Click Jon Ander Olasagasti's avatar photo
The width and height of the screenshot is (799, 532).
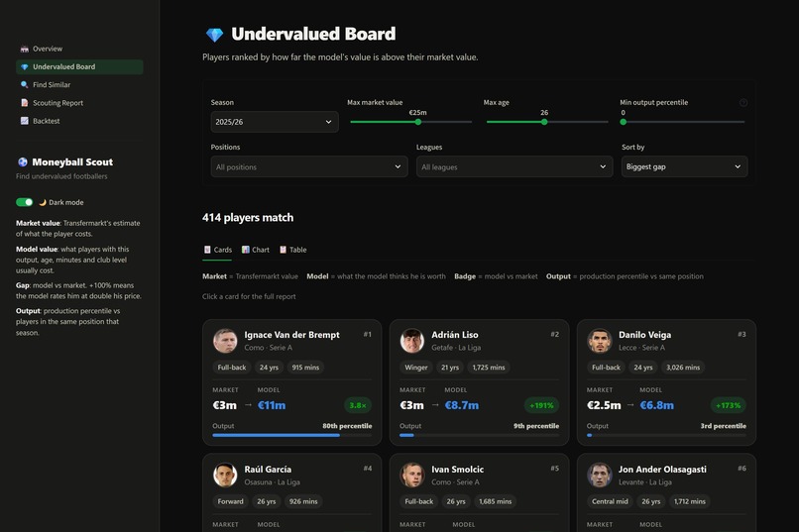(599, 475)
